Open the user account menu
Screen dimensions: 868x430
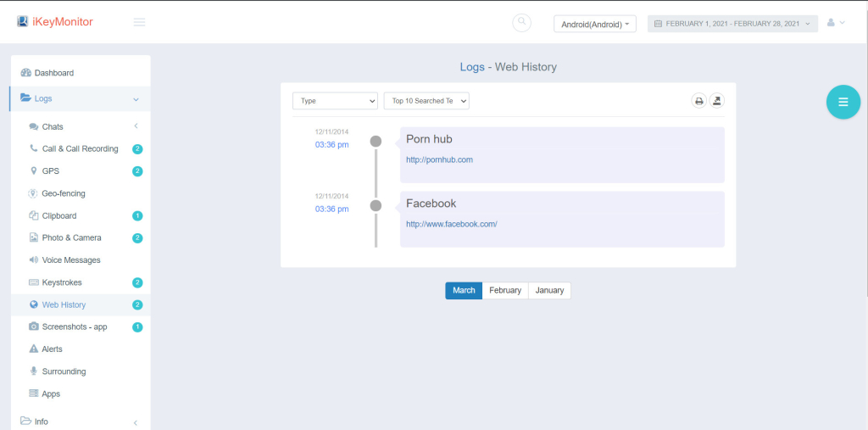coord(836,23)
